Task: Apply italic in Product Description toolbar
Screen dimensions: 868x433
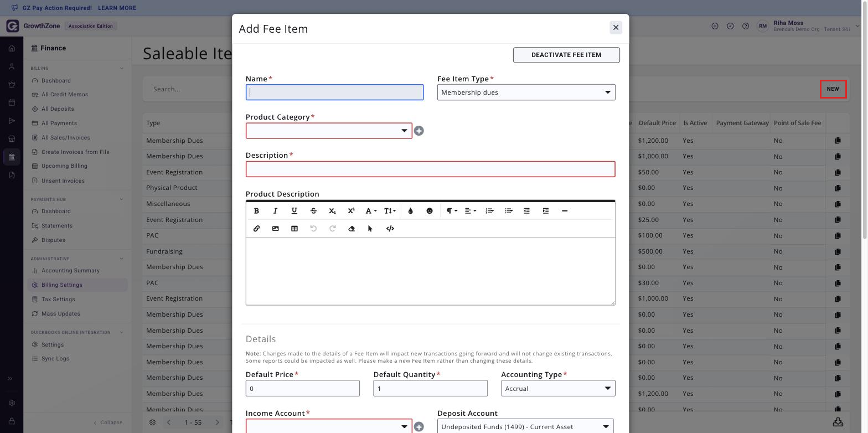Action: (x=275, y=211)
